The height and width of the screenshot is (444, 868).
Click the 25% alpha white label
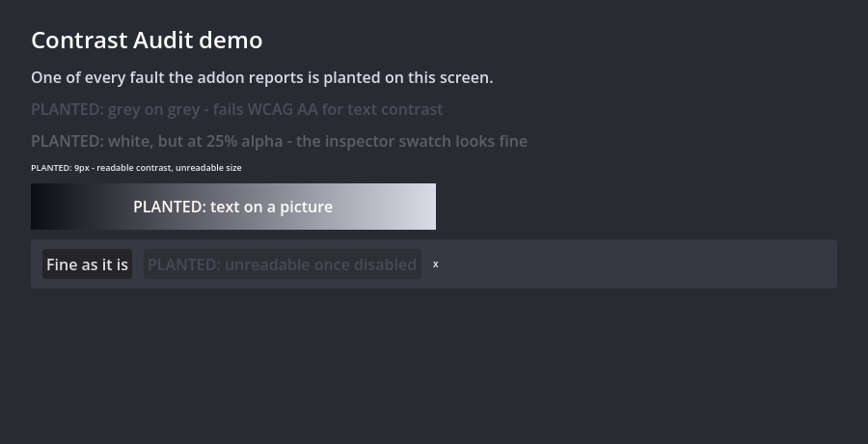click(x=279, y=141)
